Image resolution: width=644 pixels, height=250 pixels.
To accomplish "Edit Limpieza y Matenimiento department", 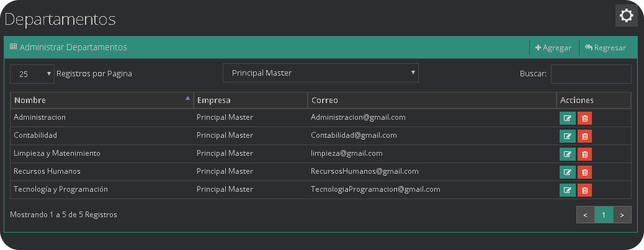I will (567, 154).
